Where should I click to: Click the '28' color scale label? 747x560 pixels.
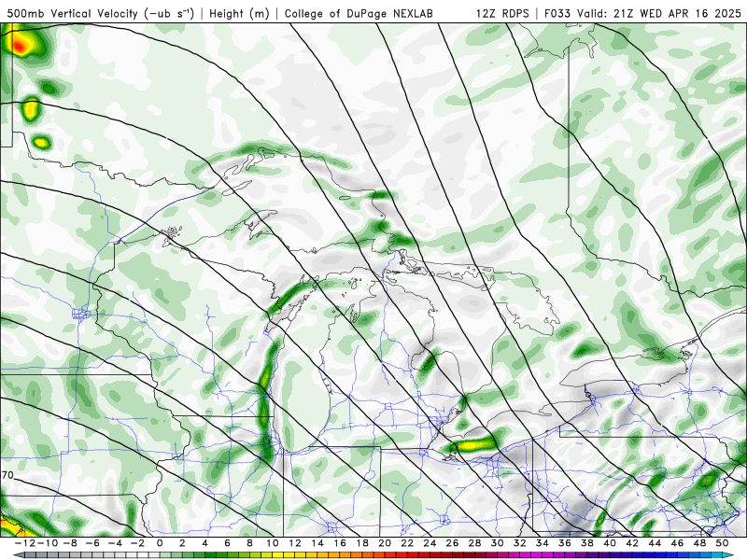(x=474, y=543)
